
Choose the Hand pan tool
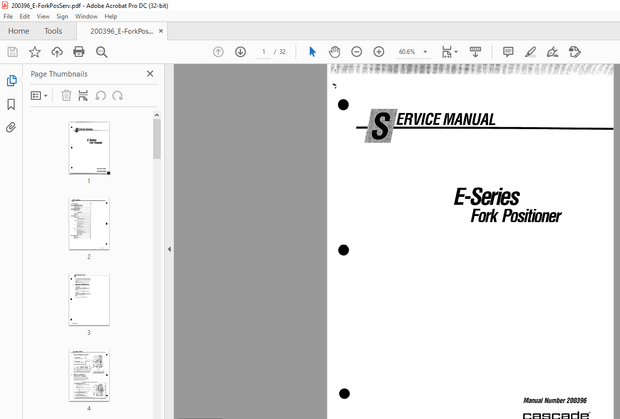335,52
